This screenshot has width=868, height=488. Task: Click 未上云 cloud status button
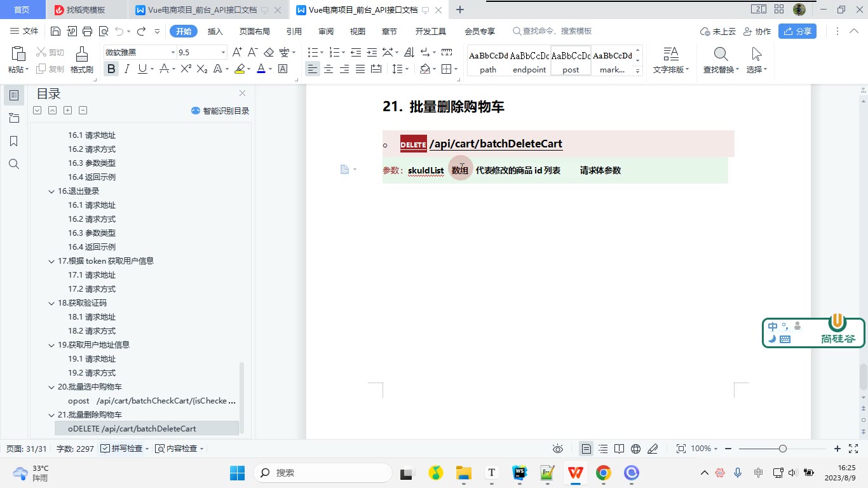[717, 31]
